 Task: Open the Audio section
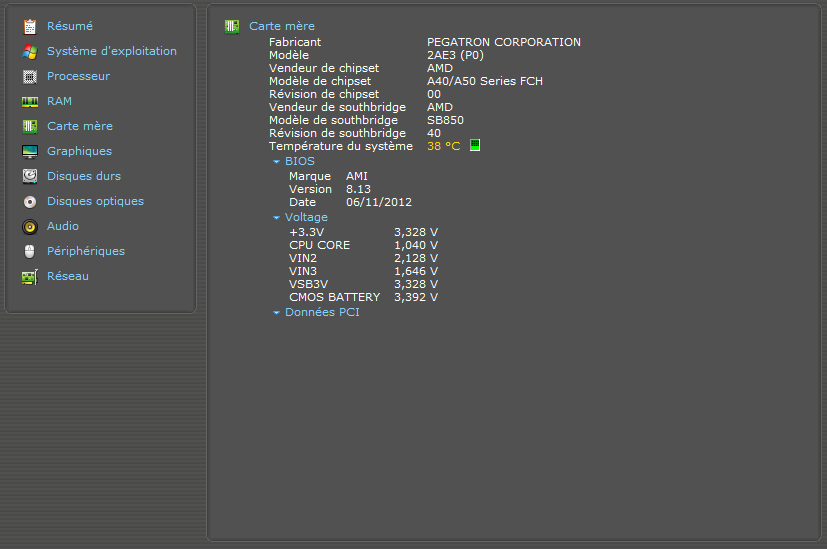point(63,226)
